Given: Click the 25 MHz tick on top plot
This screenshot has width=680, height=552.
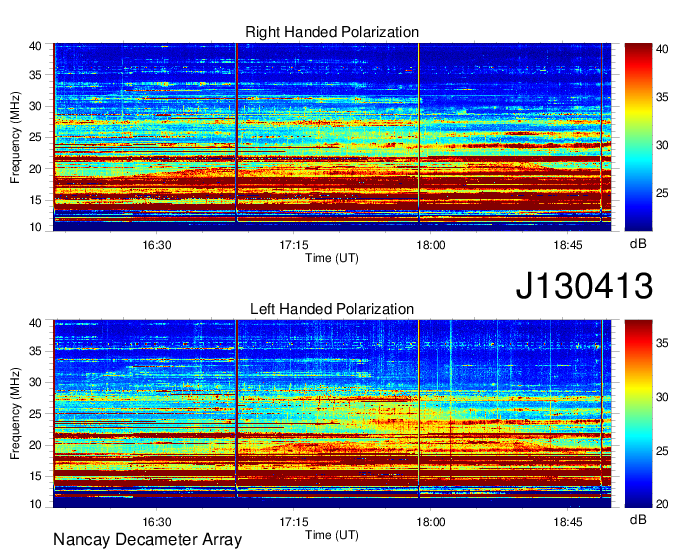Looking at the screenshot, I should [35, 137].
